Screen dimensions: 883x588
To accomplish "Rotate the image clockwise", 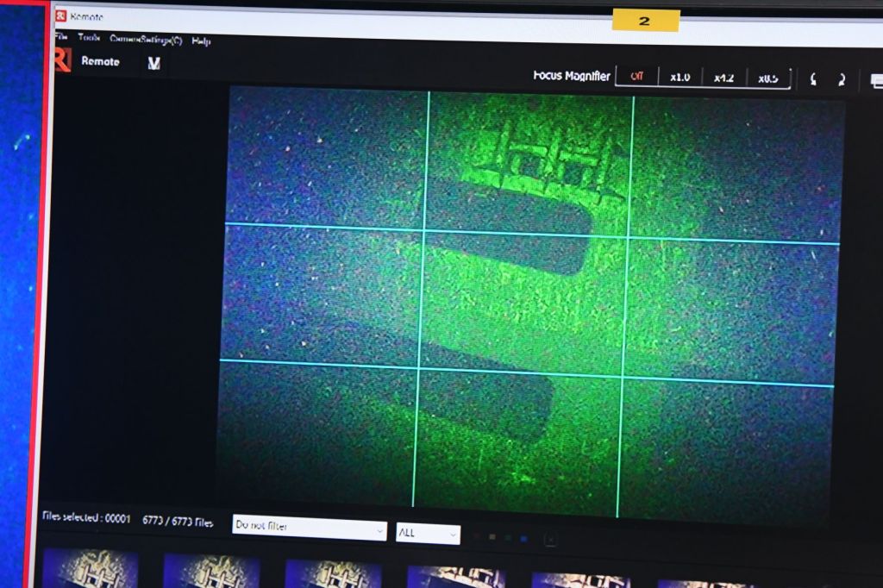I will pyautogui.click(x=842, y=79).
